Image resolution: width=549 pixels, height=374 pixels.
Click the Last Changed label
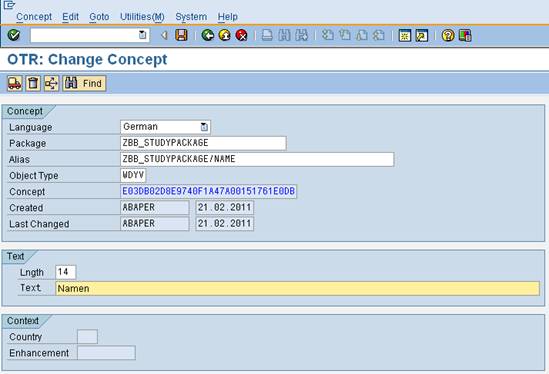point(39,224)
